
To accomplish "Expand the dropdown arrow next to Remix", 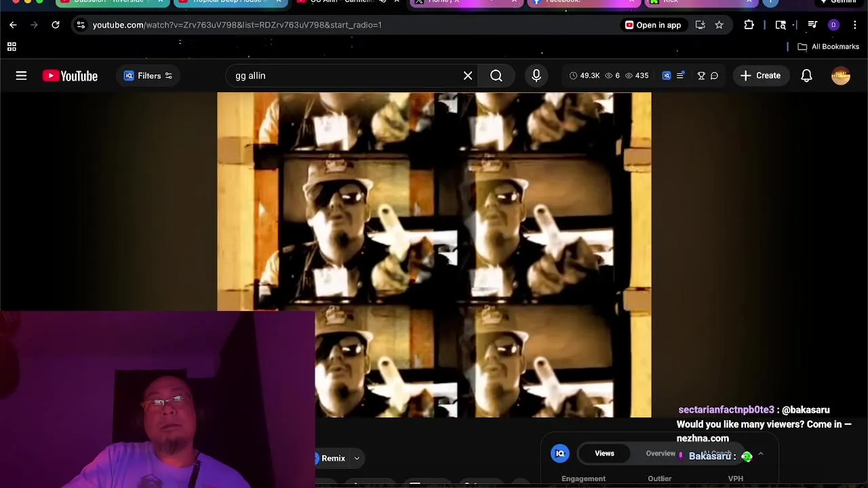I will point(357,458).
